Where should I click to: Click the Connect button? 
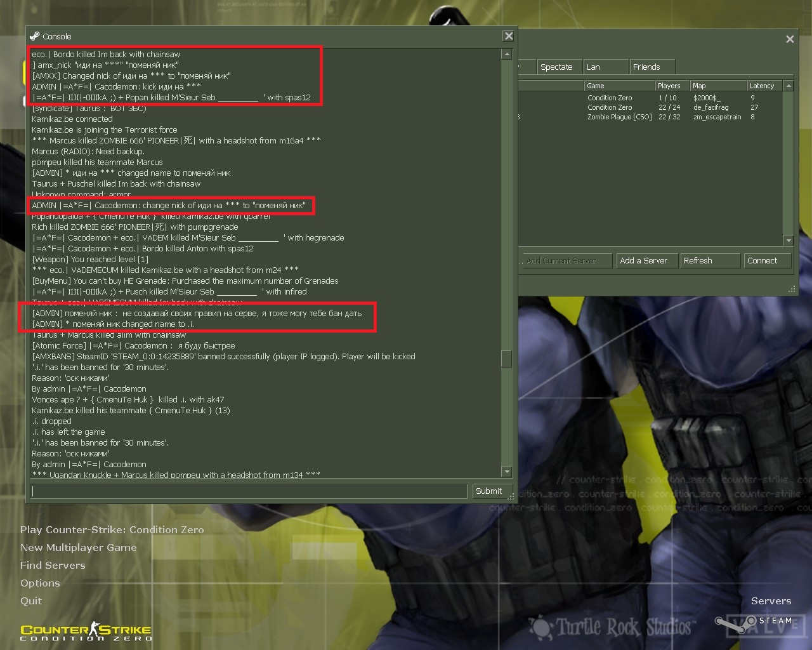pos(767,260)
